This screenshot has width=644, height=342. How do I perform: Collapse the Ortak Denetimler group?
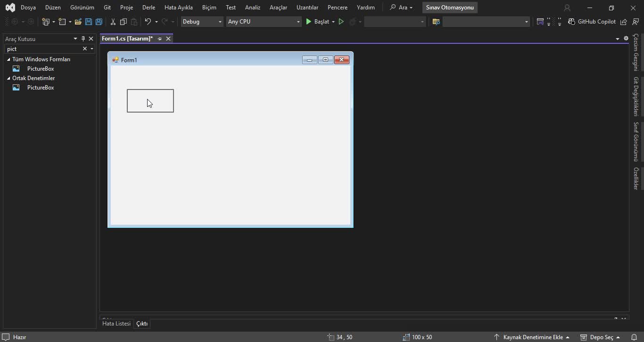8,78
